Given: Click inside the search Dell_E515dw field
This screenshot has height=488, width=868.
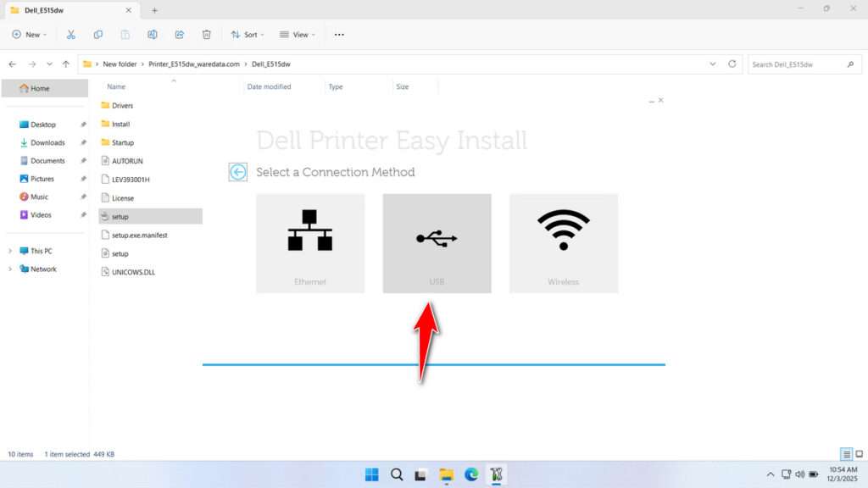Looking at the screenshot, I should click(x=797, y=63).
